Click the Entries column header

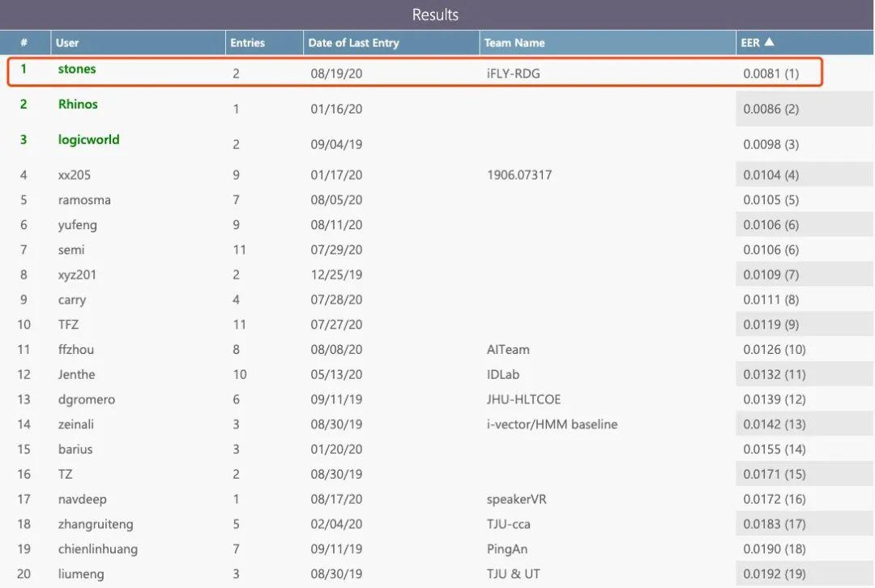click(x=264, y=42)
